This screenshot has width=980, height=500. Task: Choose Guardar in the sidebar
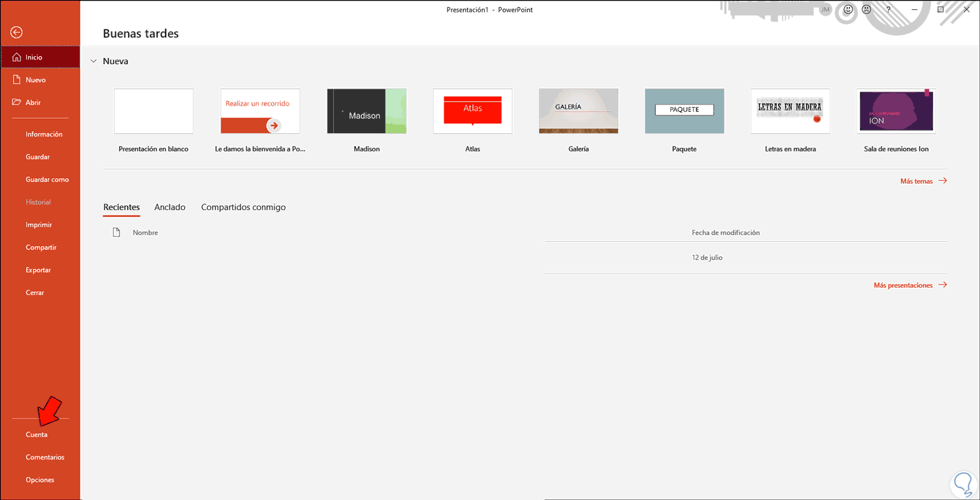[x=38, y=157]
